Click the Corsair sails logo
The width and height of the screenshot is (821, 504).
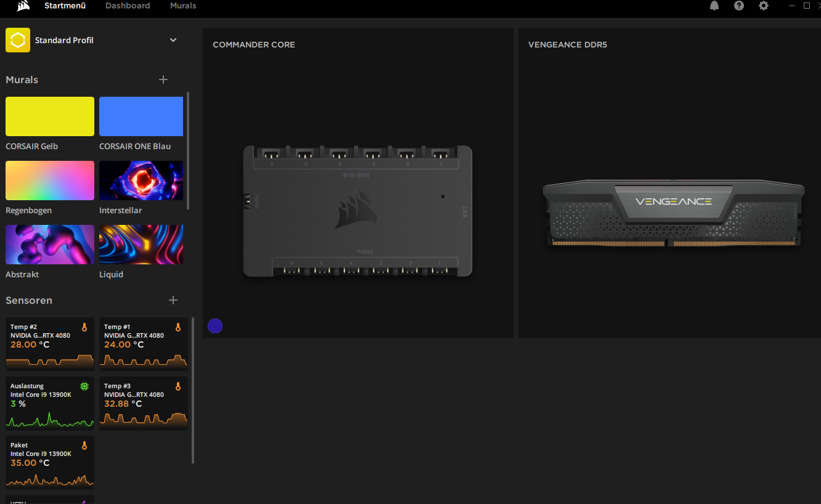pos(23,6)
